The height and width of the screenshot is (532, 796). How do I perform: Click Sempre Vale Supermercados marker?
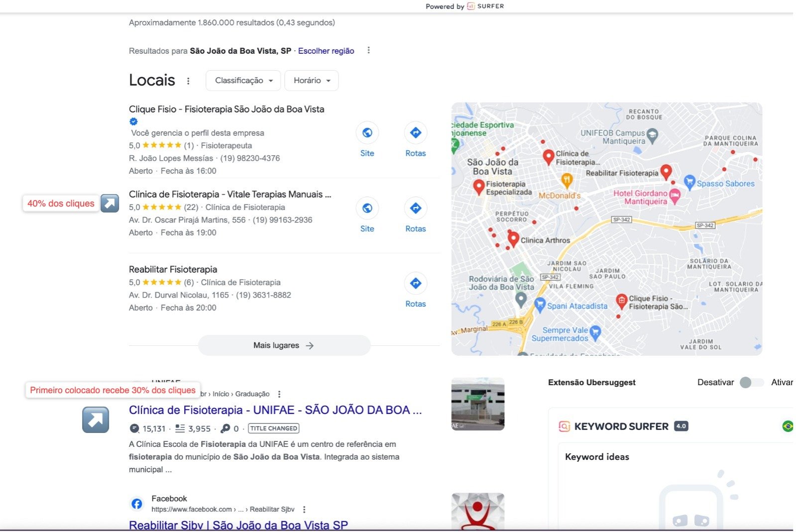coord(595,332)
